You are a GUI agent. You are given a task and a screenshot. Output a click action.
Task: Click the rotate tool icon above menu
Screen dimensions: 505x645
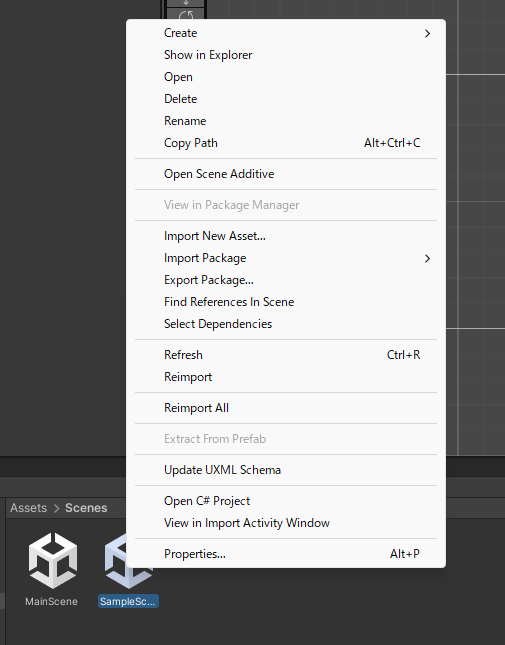[x=185, y=15]
